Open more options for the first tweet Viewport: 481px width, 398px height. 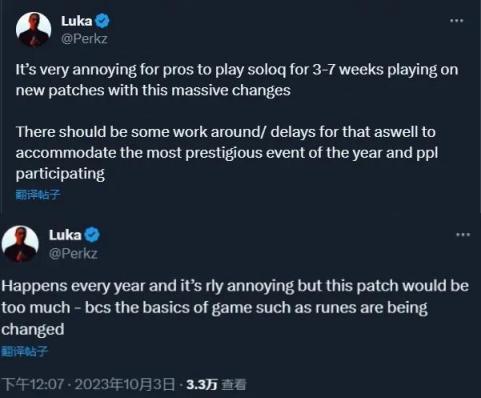pyautogui.click(x=456, y=21)
